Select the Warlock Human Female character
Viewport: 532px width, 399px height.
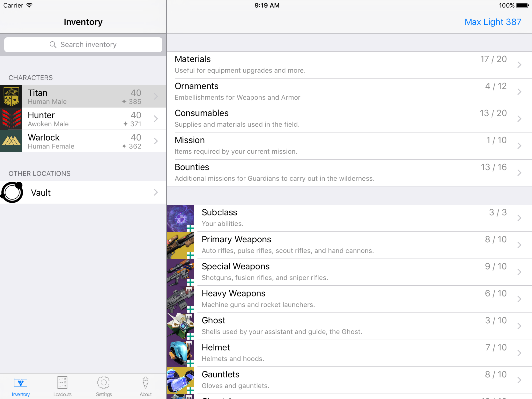click(83, 141)
